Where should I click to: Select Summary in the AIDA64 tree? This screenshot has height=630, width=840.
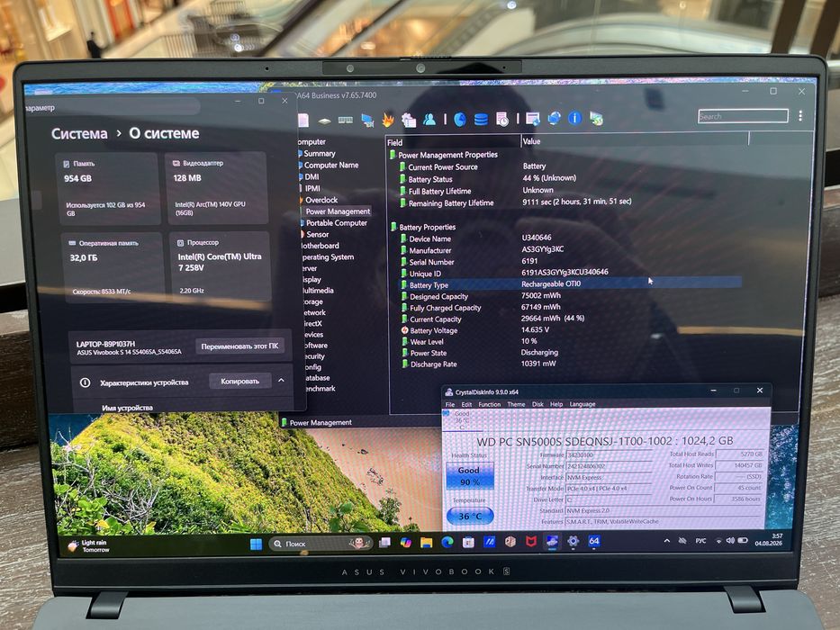(x=320, y=153)
